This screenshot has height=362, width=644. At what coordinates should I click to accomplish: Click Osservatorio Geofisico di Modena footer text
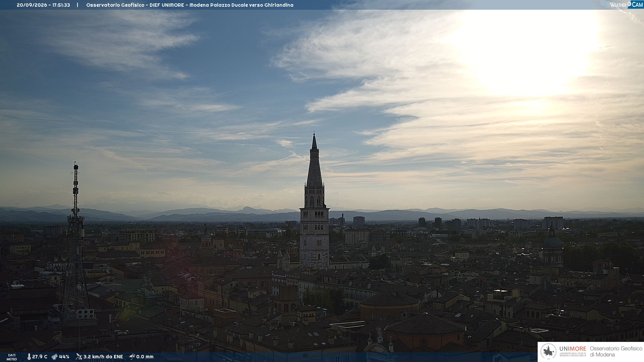[x=616, y=352]
